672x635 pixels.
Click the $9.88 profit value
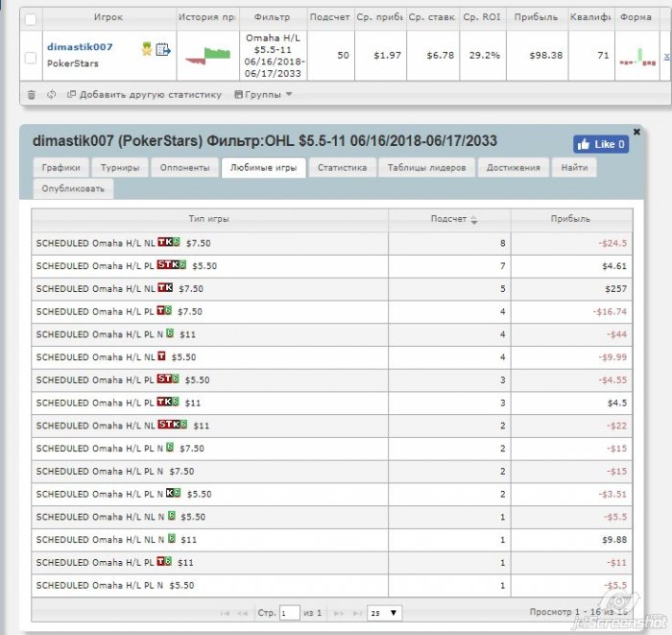click(614, 540)
